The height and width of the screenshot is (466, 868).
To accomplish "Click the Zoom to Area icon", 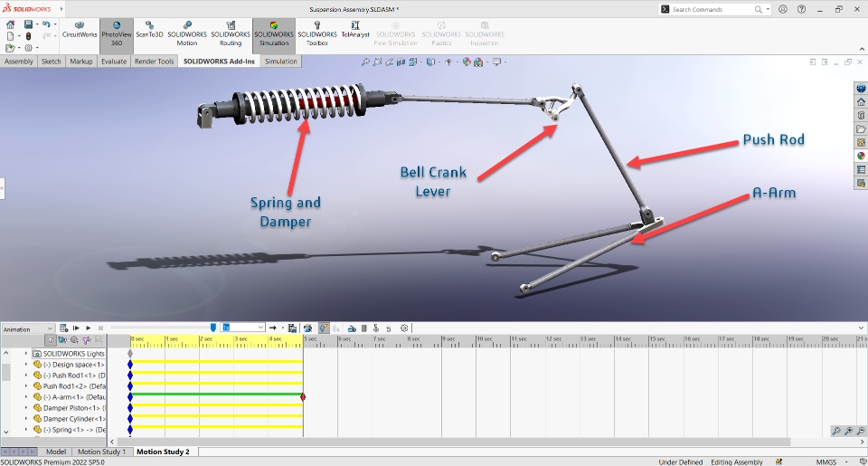I will click(377, 62).
